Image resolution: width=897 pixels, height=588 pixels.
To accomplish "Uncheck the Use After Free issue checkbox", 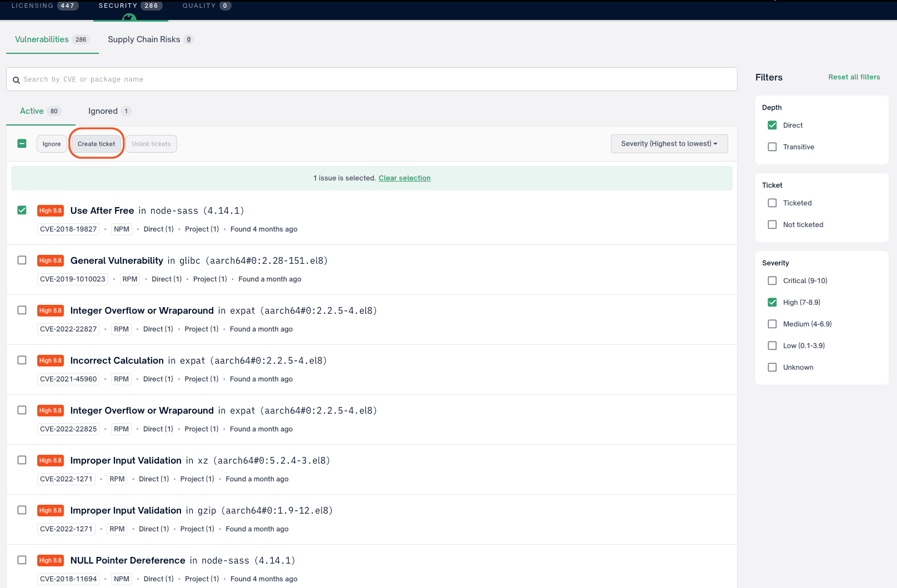I will point(22,210).
